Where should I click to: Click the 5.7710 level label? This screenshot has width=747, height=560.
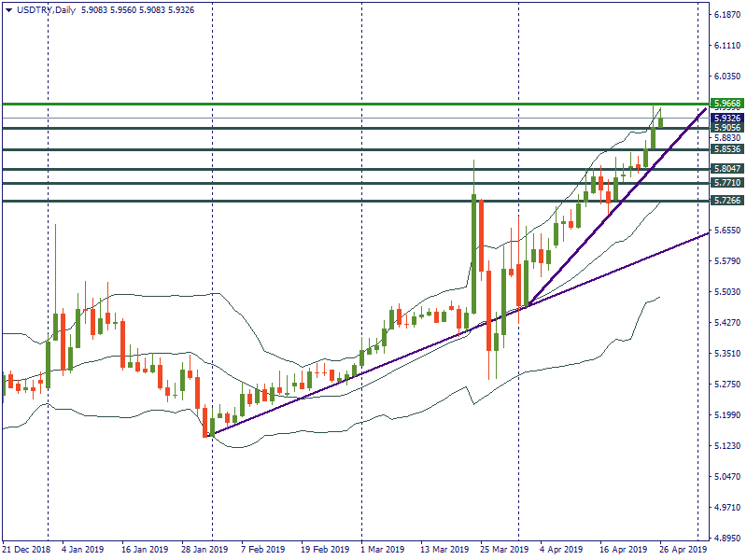tap(726, 184)
